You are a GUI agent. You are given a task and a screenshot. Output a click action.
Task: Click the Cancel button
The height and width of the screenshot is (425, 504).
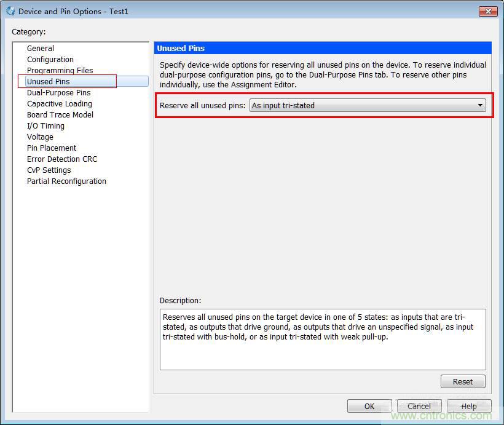click(419, 406)
